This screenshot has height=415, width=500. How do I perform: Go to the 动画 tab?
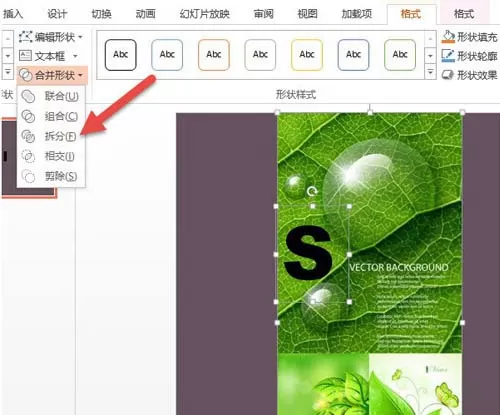146,14
